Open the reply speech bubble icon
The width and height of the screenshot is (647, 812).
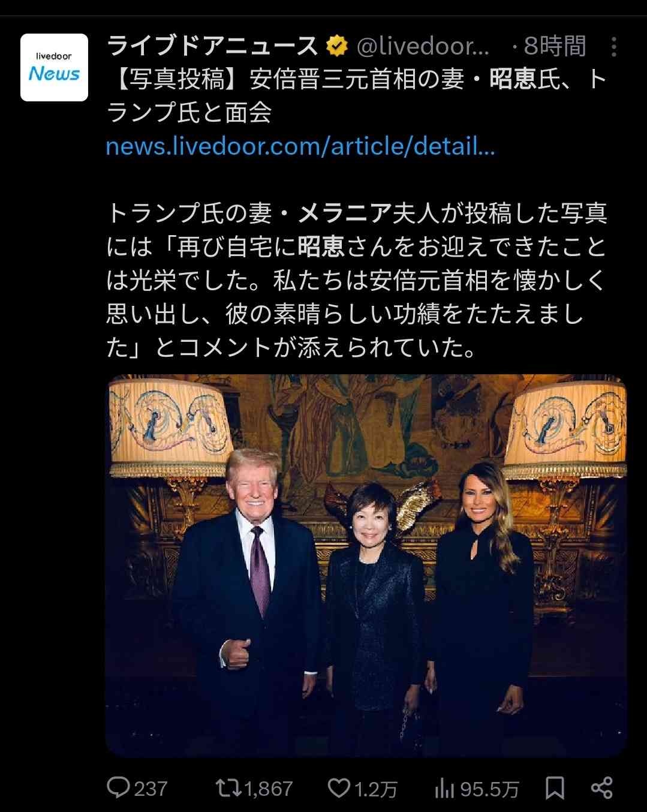coord(118,787)
